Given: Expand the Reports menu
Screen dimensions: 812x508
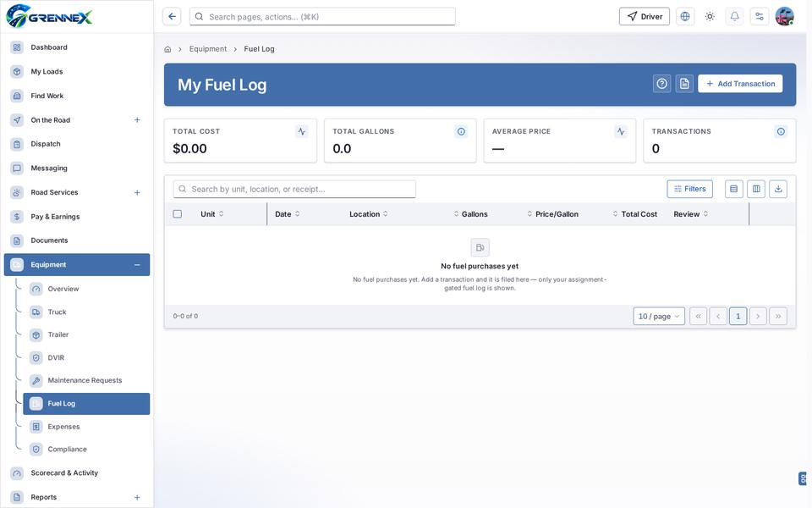Looking at the screenshot, I should tap(137, 498).
